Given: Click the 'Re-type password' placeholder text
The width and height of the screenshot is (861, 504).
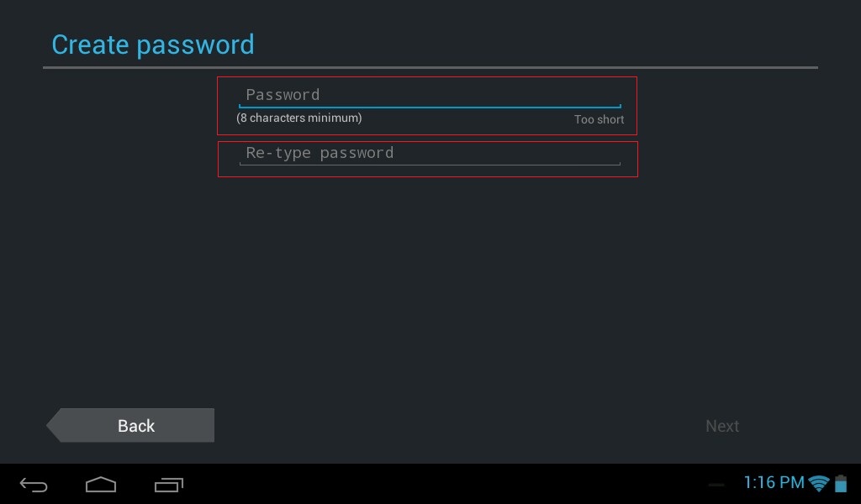Looking at the screenshot, I should 320,153.
